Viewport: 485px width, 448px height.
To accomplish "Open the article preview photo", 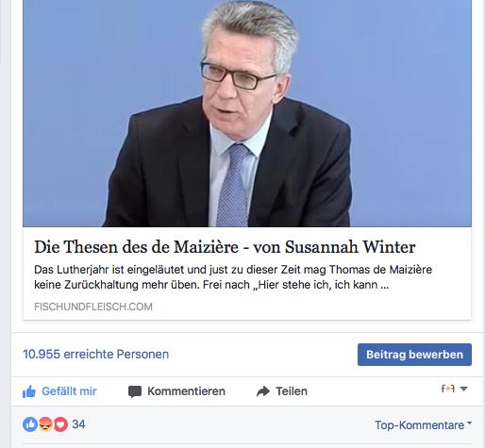I will (x=247, y=113).
